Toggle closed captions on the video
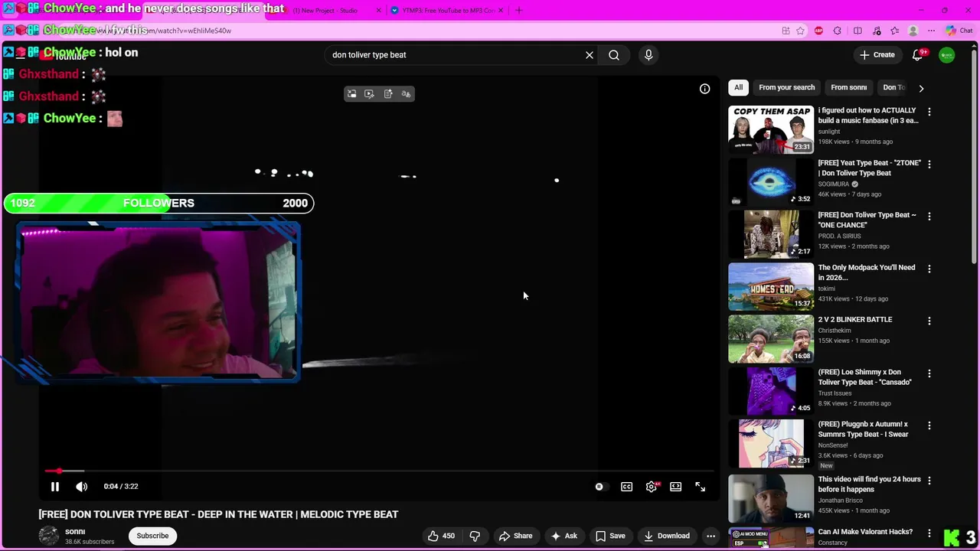The height and width of the screenshot is (551, 980). 626,487
